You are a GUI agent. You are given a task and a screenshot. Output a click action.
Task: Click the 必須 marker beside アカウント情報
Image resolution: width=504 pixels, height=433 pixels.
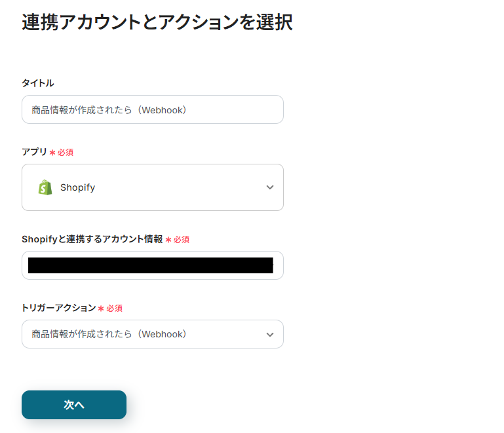pyautogui.click(x=181, y=240)
